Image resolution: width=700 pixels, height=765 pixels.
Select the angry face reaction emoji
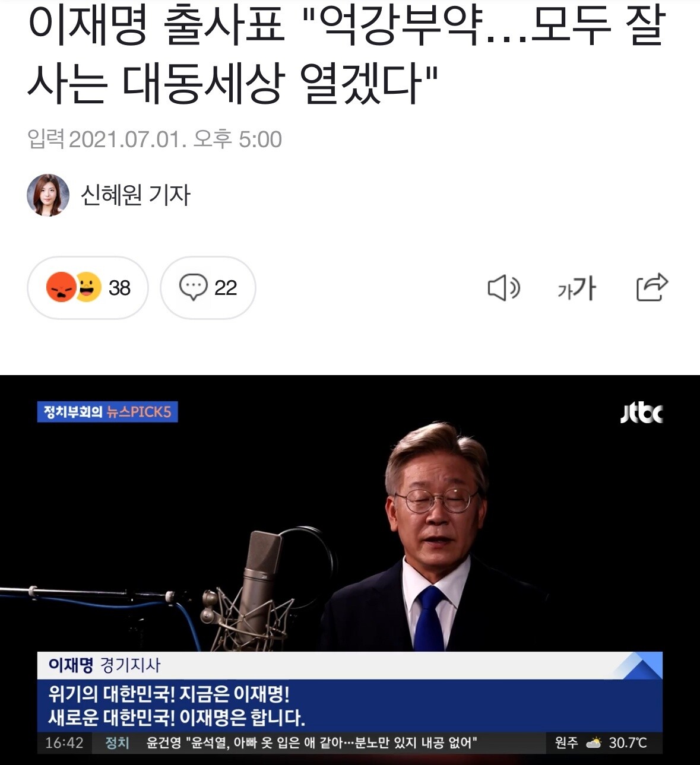tap(61, 287)
